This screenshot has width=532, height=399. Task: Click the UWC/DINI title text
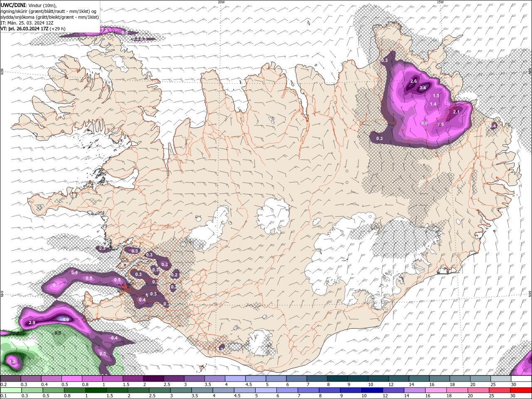pos(13,5)
